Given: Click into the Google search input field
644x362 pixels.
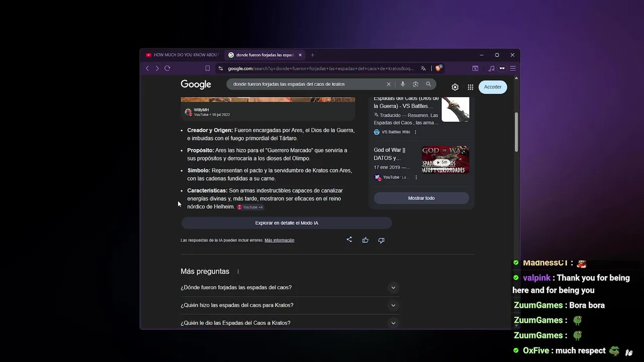Looking at the screenshot, I should point(307,84).
